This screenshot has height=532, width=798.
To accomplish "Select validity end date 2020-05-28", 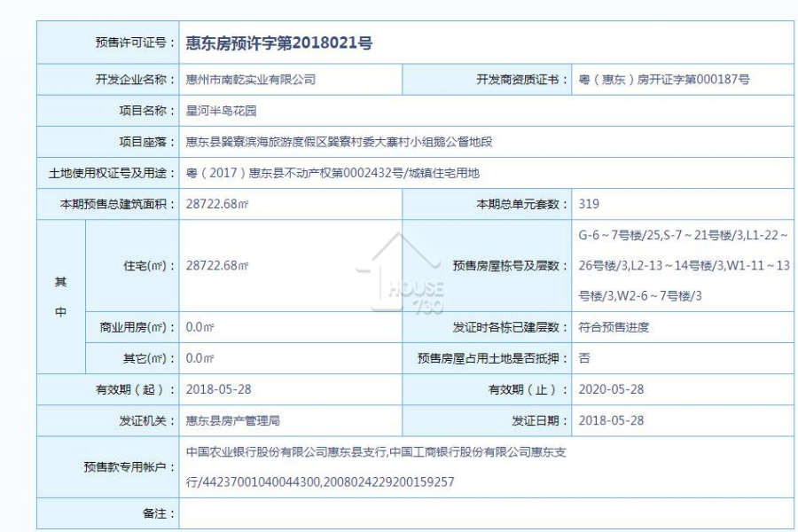I will pos(611,389).
